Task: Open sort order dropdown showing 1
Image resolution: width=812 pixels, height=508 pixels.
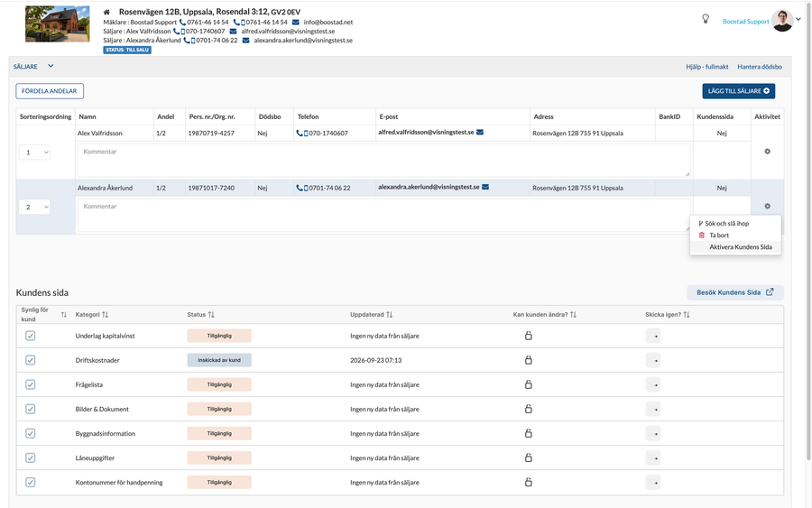Action: point(34,152)
